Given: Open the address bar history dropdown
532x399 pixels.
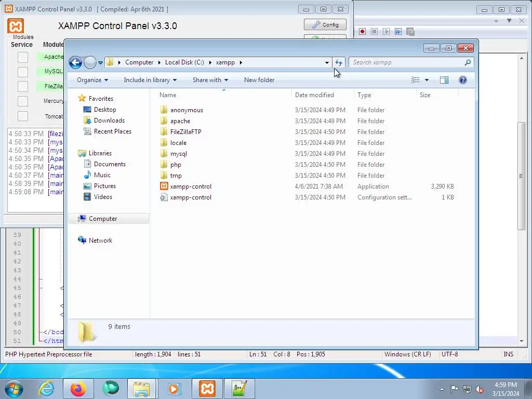Looking at the screenshot, I should [327, 62].
